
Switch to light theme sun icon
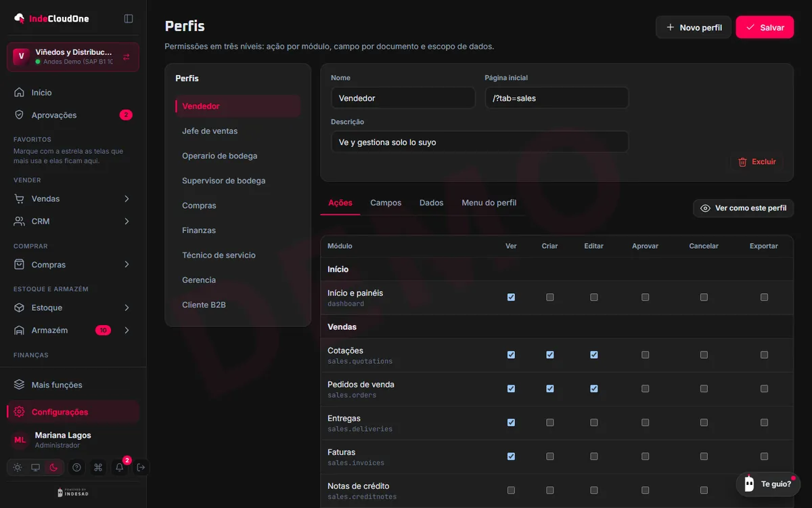point(18,467)
